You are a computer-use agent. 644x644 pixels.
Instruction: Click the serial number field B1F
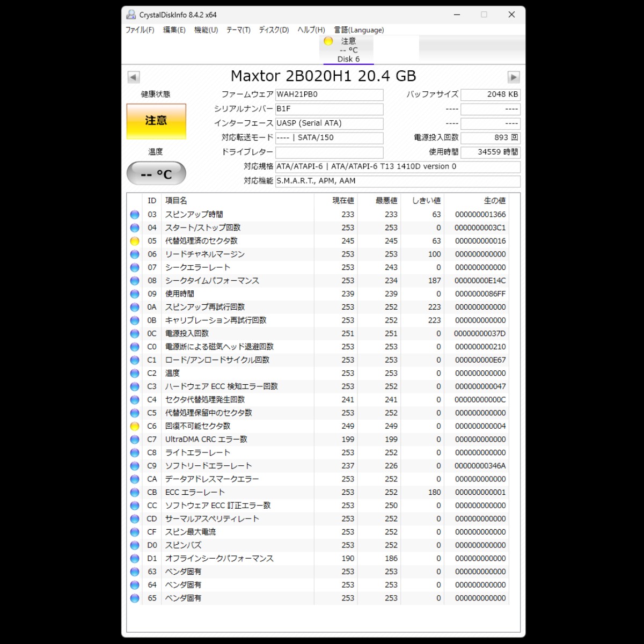[x=329, y=109]
